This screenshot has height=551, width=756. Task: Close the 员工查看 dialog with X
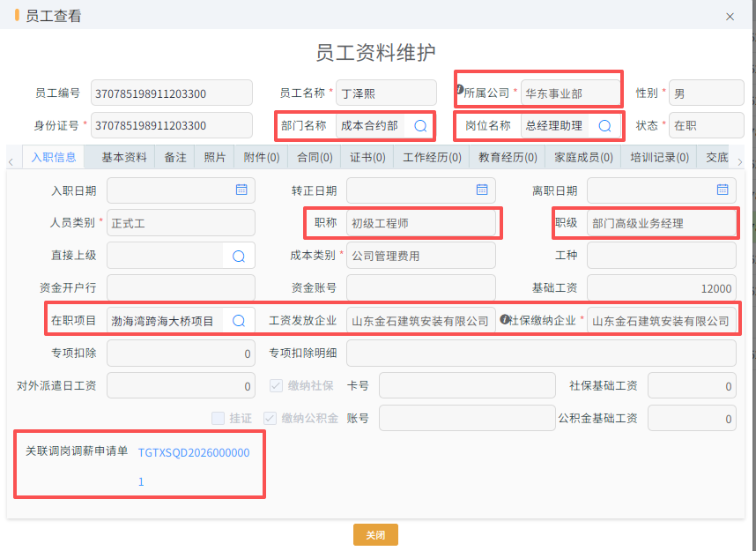coord(730,17)
